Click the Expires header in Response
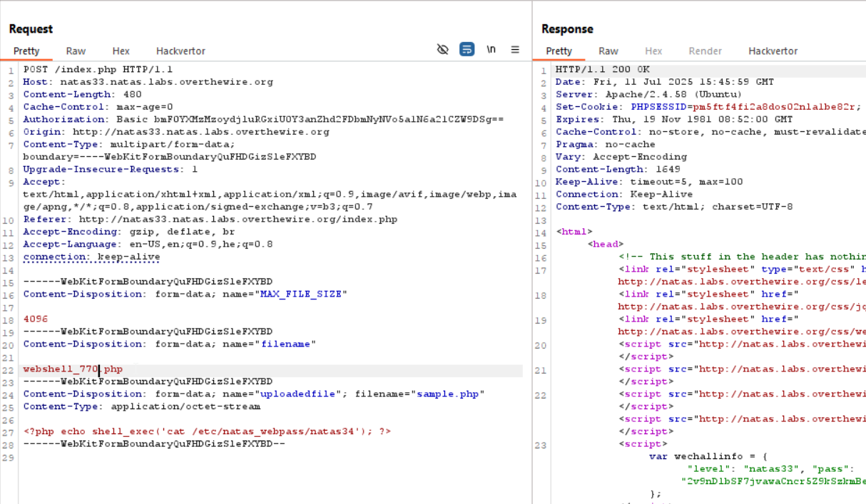The width and height of the screenshot is (866, 504). (674, 119)
